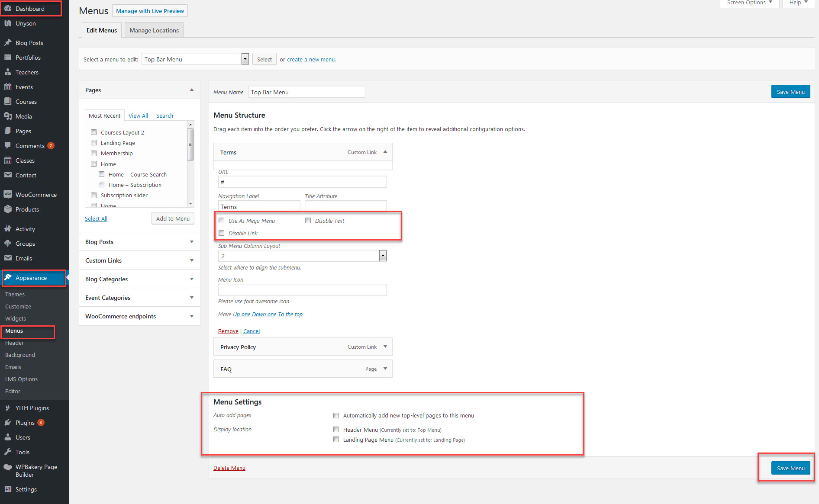Click the Unyson icon in sidebar
The width and height of the screenshot is (819, 504).
pyautogui.click(x=8, y=23)
